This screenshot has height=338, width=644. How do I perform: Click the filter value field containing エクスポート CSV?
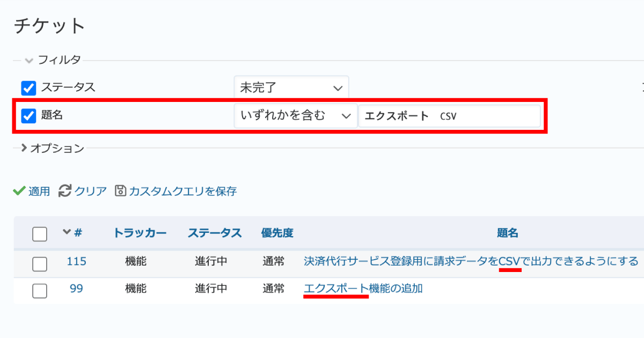click(449, 115)
